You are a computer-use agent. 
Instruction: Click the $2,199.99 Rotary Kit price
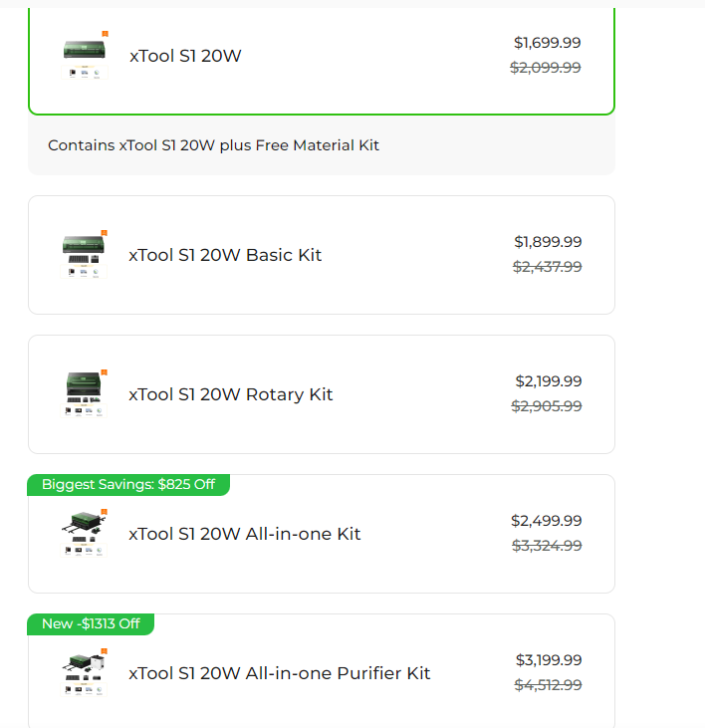(548, 381)
